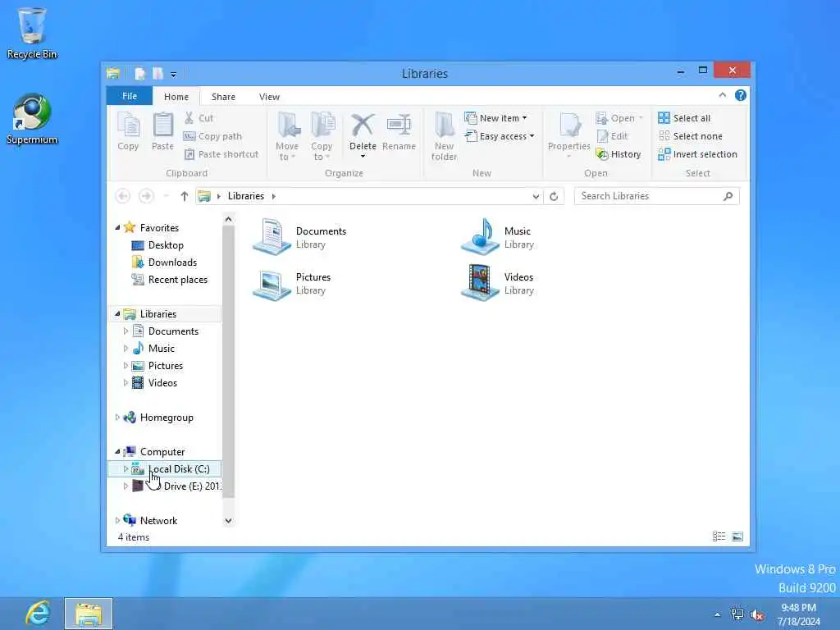Click Select all

pos(684,118)
